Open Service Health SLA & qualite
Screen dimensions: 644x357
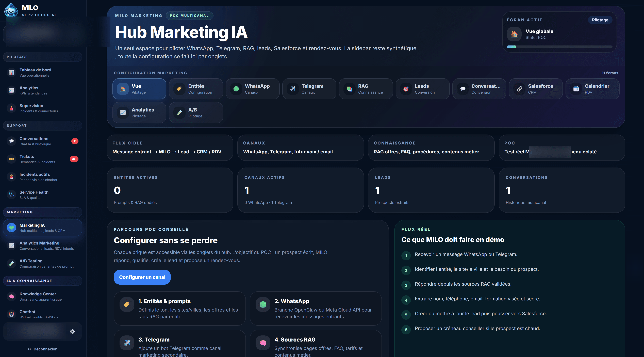click(x=42, y=195)
